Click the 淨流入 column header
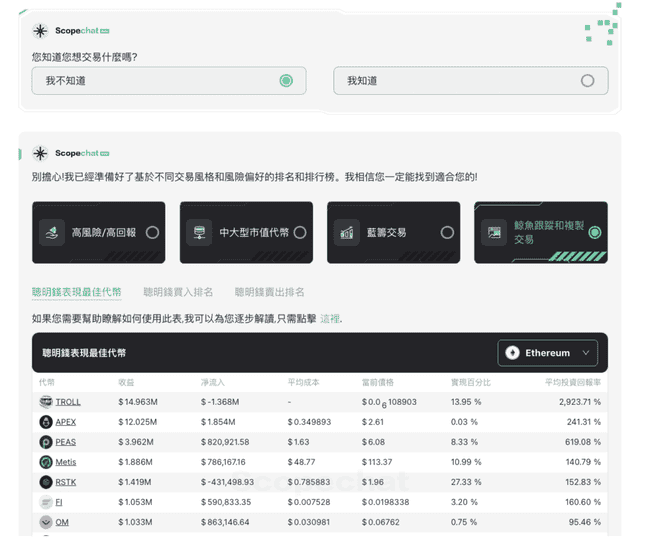This screenshot has height=538, width=650. pos(213,382)
